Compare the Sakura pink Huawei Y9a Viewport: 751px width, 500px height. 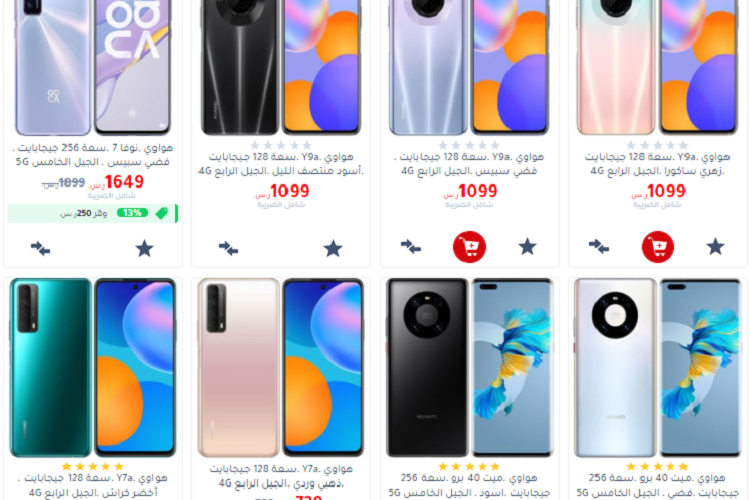599,247
